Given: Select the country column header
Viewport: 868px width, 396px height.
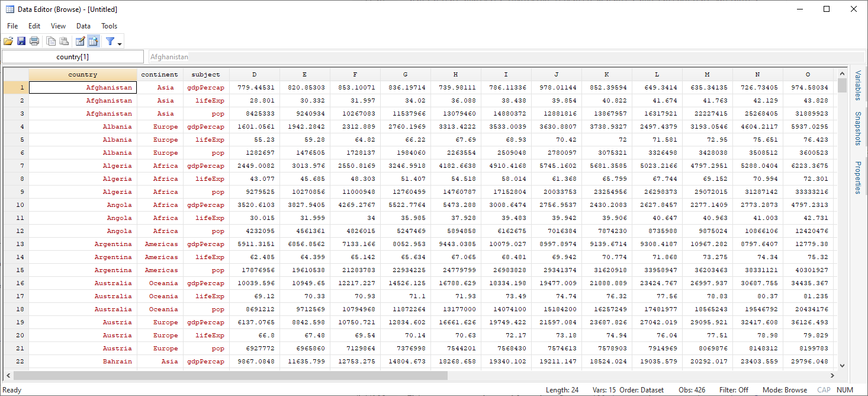Looking at the screenshot, I should click(x=83, y=75).
